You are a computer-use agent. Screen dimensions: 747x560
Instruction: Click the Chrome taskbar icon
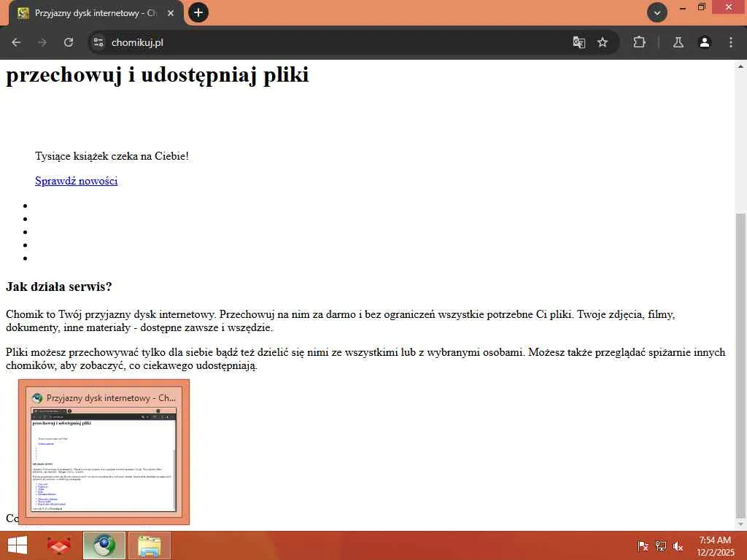pos(104,545)
